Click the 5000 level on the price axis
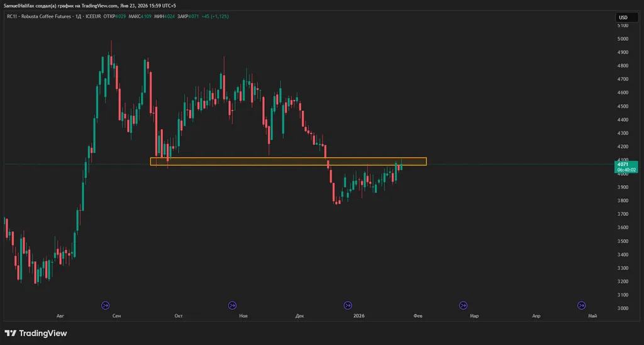This screenshot has height=345, width=644. coord(623,39)
